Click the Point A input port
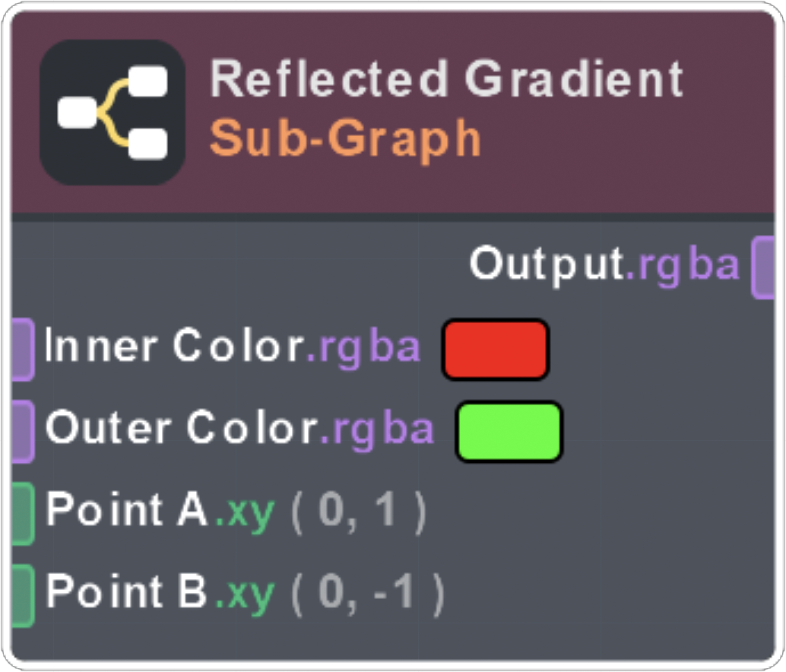The height and width of the screenshot is (672, 786). (22, 513)
